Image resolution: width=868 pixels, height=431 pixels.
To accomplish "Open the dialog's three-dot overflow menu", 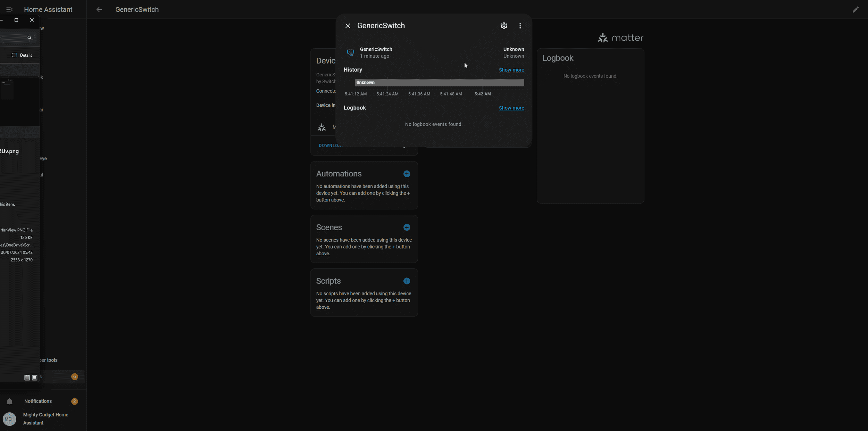I will pyautogui.click(x=520, y=26).
